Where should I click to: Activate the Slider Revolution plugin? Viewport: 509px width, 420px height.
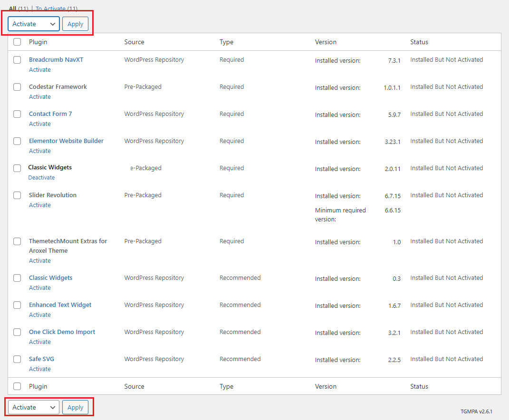(x=40, y=205)
